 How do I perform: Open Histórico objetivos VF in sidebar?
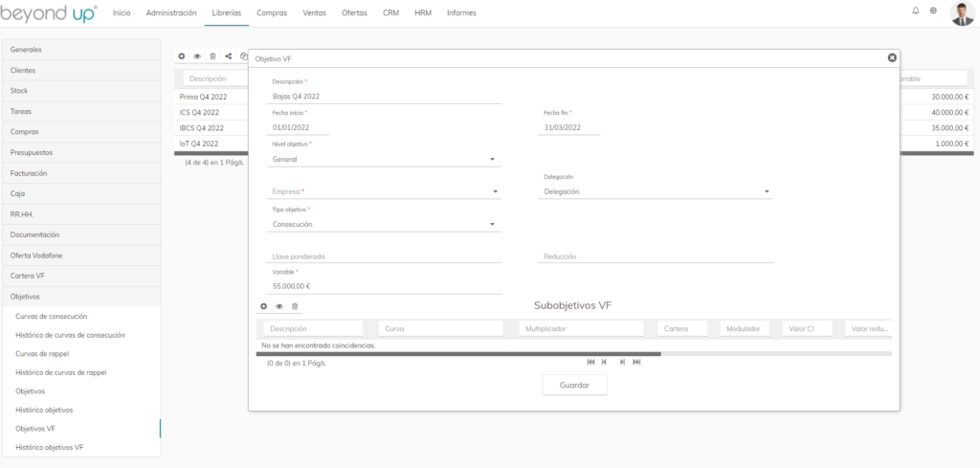(50, 447)
